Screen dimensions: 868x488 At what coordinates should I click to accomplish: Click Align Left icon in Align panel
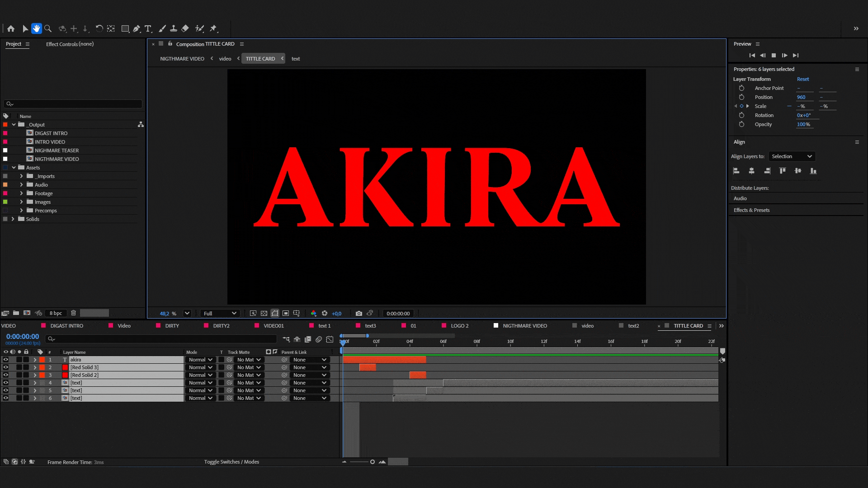(736, 171)
